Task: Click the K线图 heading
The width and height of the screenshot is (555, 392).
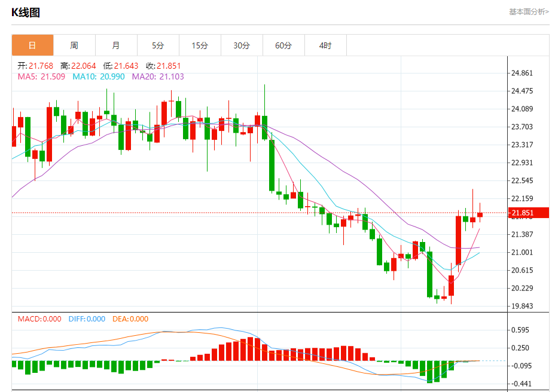Action: tap(26, 13)
